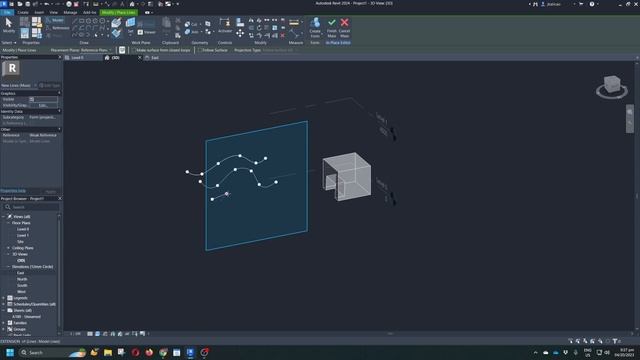640x360 pixels.
Task: Click the Windows Start button
Action: point(10,352)
